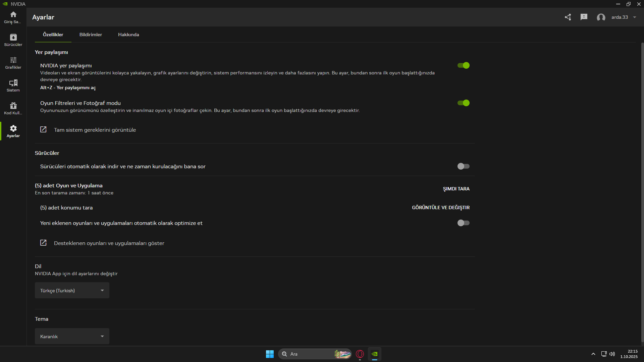Disable NVIDIA yer paylaşımı toggle
Screen dimensions: 644x362
[x=464, y=65]
